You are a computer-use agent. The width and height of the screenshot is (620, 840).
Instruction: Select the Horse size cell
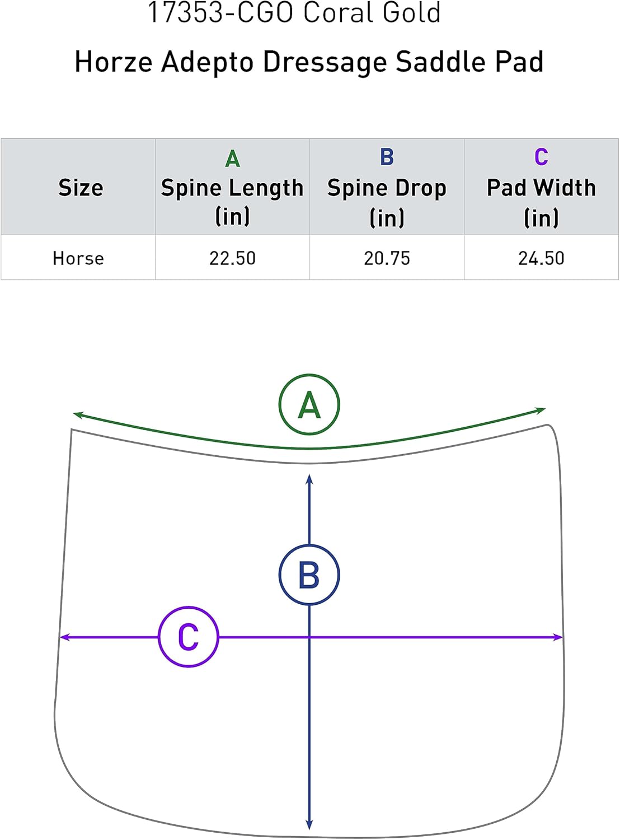coord(78,258)
